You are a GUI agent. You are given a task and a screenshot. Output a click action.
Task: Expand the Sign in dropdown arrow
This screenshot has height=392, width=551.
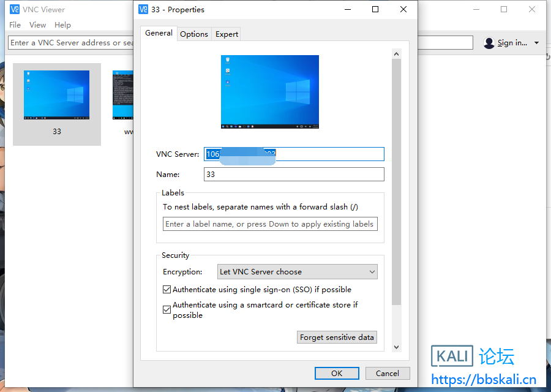[x=536, y=42]
